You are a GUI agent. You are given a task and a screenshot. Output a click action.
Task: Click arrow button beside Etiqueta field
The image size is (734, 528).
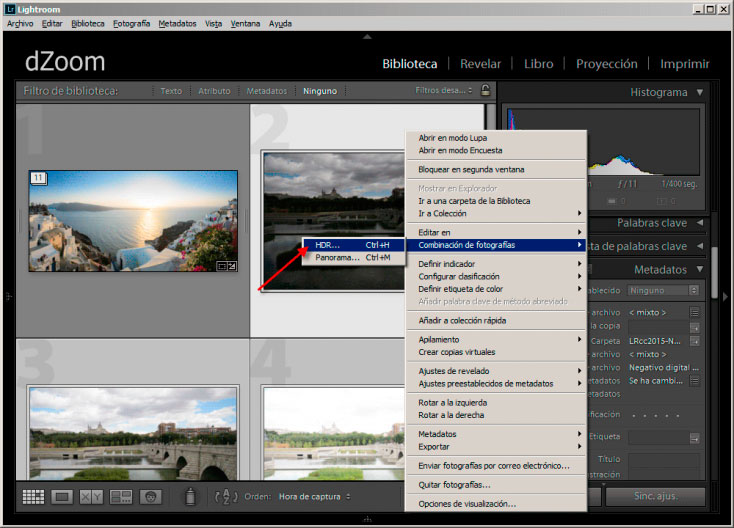click(695, 438)
